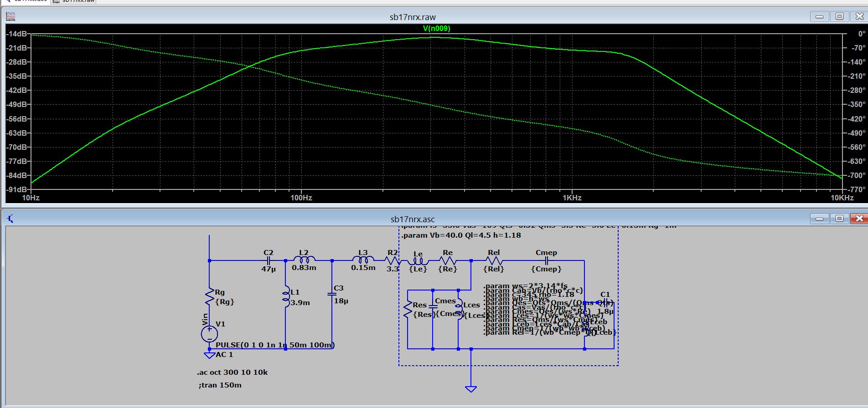
Task: Click the 3.9m value of inductor L1
Action: (x=300, y=302)
